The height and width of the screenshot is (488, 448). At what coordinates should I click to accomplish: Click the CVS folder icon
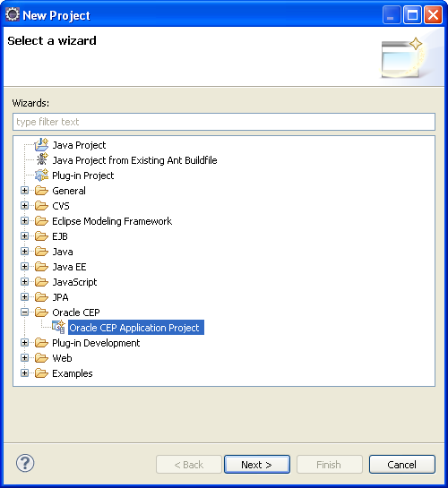pos(41,206)
